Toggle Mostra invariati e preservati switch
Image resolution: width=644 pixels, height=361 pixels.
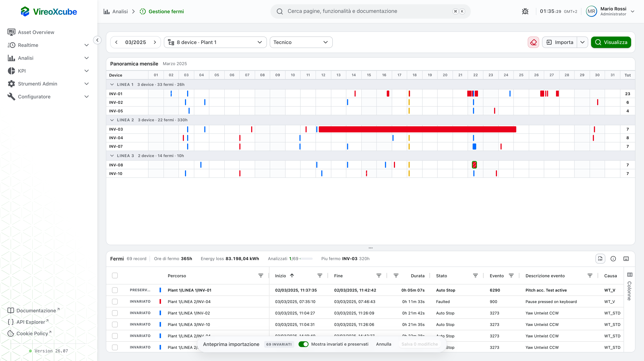[x=304, y=344]
